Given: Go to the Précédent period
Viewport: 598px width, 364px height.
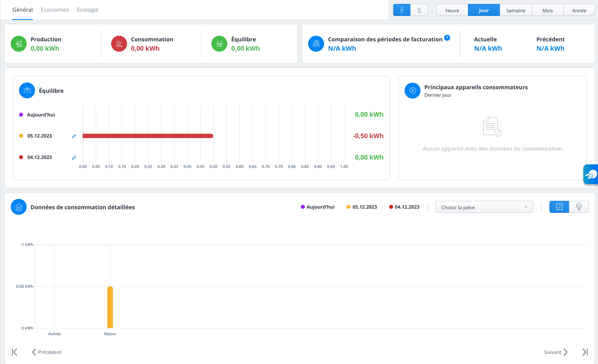Looking at the screenshot, I should [47, 352].
